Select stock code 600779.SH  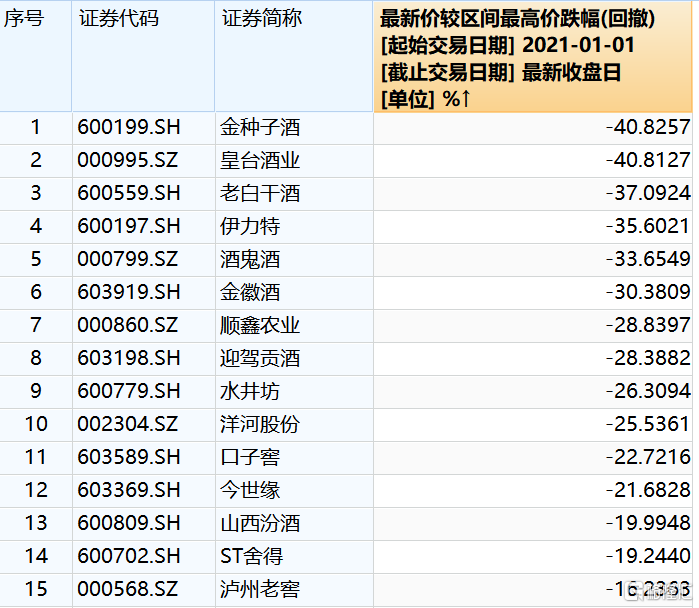[x=129, y=391]
